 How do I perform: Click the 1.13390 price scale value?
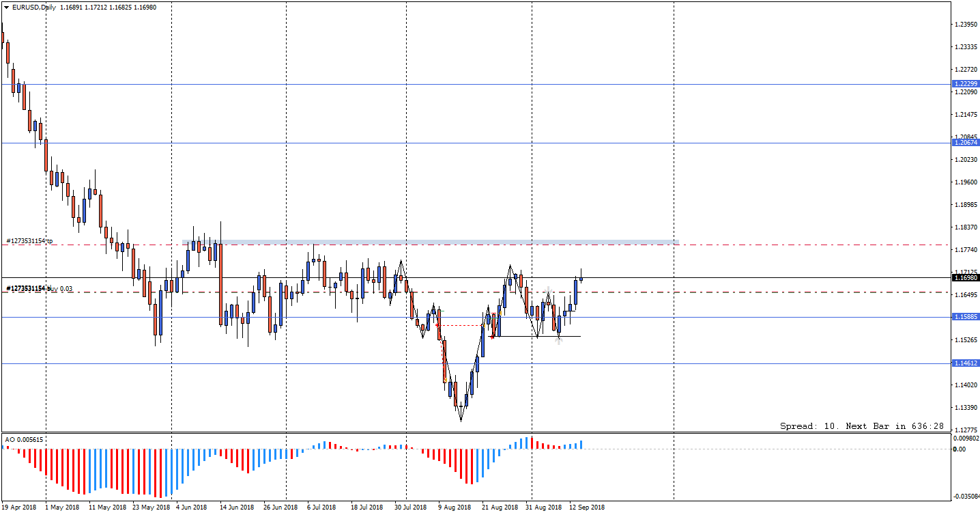pos(967,407)
